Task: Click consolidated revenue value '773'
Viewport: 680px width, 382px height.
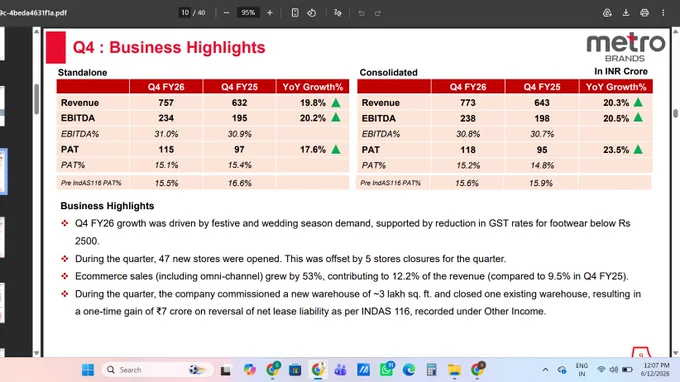Action: (468, 103)
